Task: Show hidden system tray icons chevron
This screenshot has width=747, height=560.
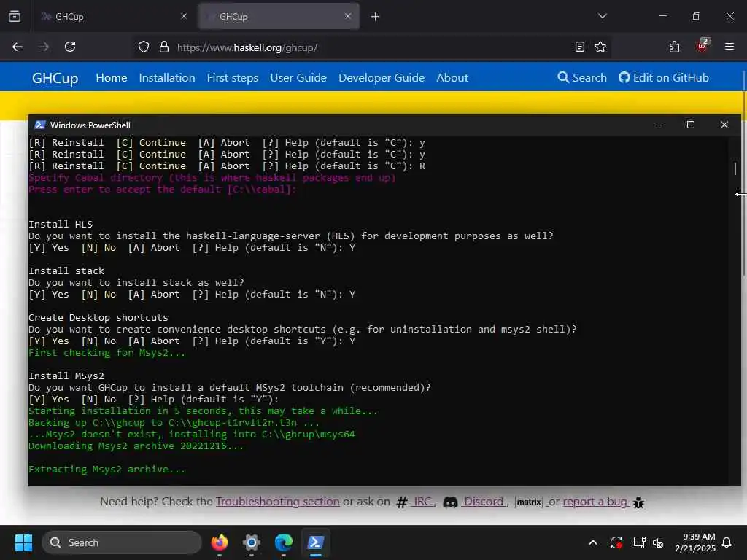Action: click(593, 542)
